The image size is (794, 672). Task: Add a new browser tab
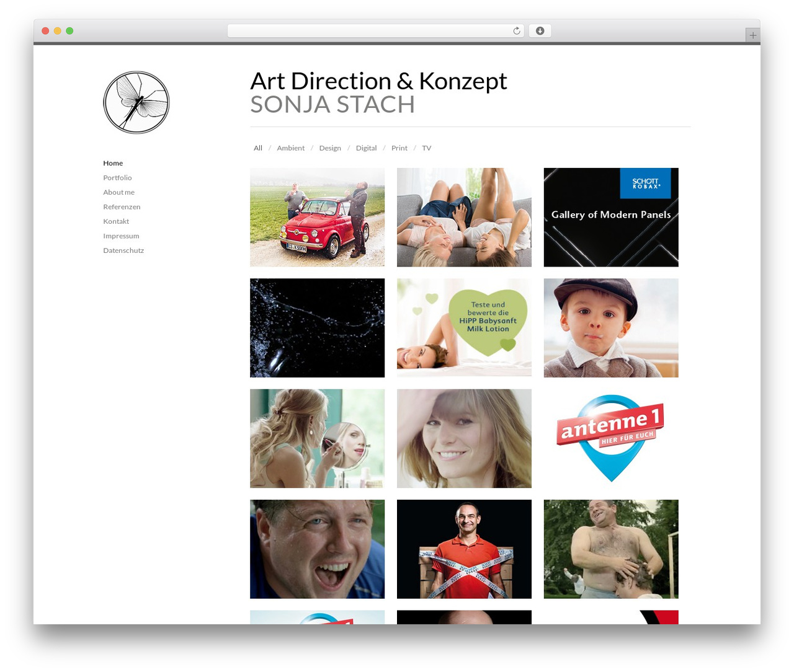[x=752, y=35]
